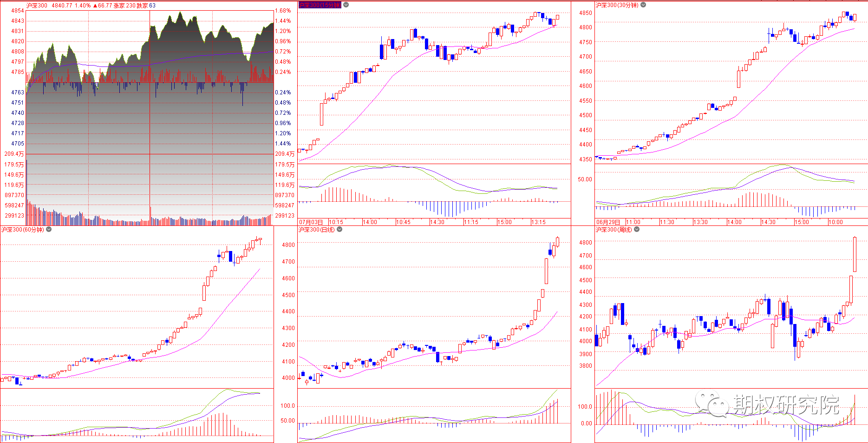Click the 沪深300(60分钟) panel title
The image size is (868, 443).
(x=22, y=229)
